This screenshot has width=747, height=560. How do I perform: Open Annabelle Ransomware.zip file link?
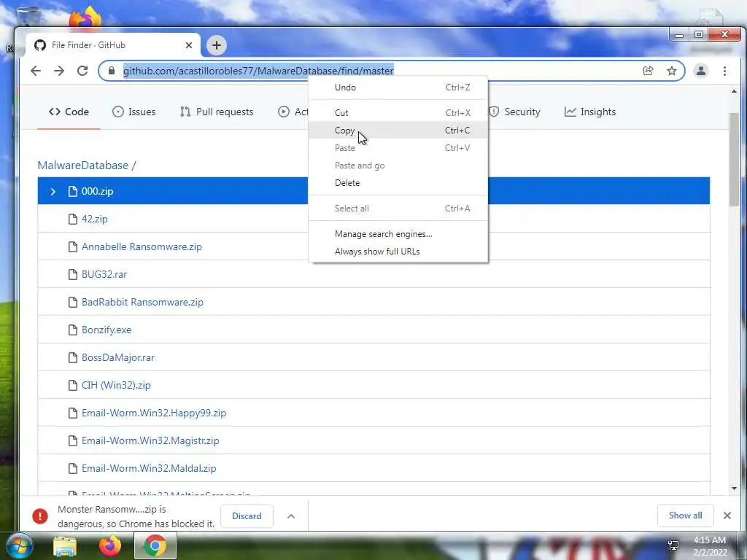[x=142, y=246]
